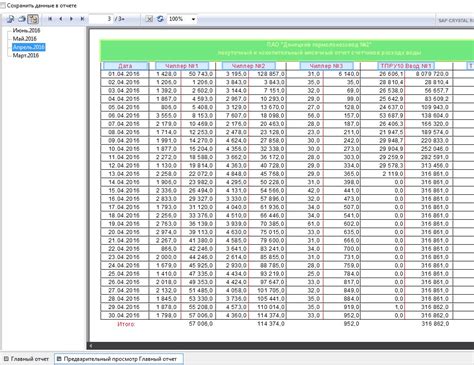This screenshot has height=365, width=474.
Task: Click the value 7 607,0 in the 06.04.2016 row
Action: 236,116
